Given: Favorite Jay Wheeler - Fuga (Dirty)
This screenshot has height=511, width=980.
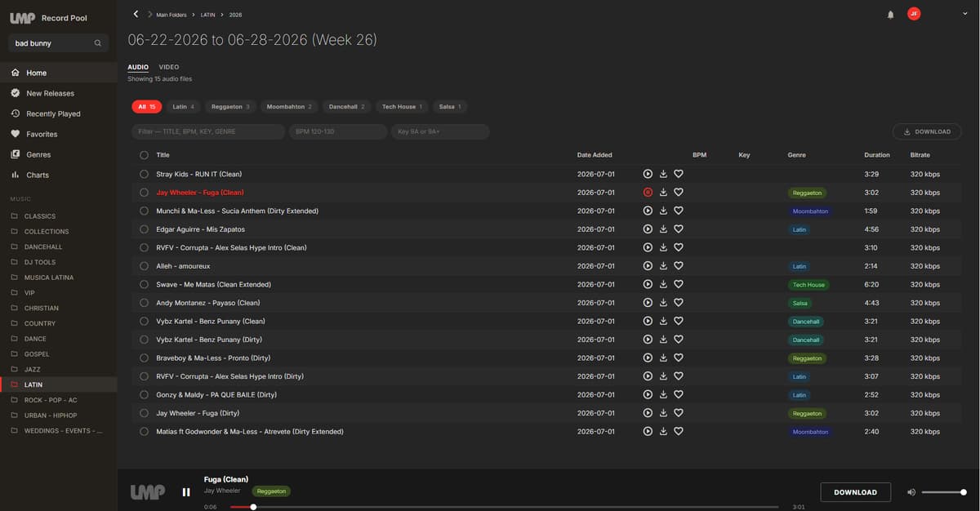Looking at the screenshot, I should coord(679,413).
